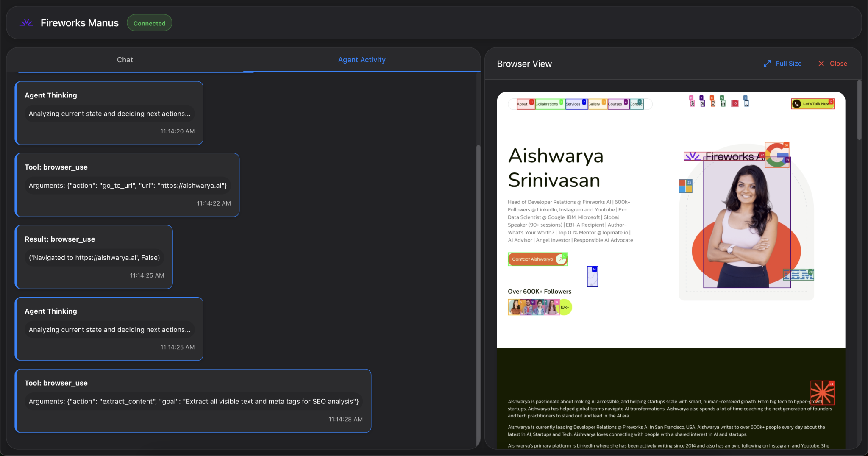
Task: Select the extract_content arguments text
Action: pyautogui.click(x=194, y=402)
